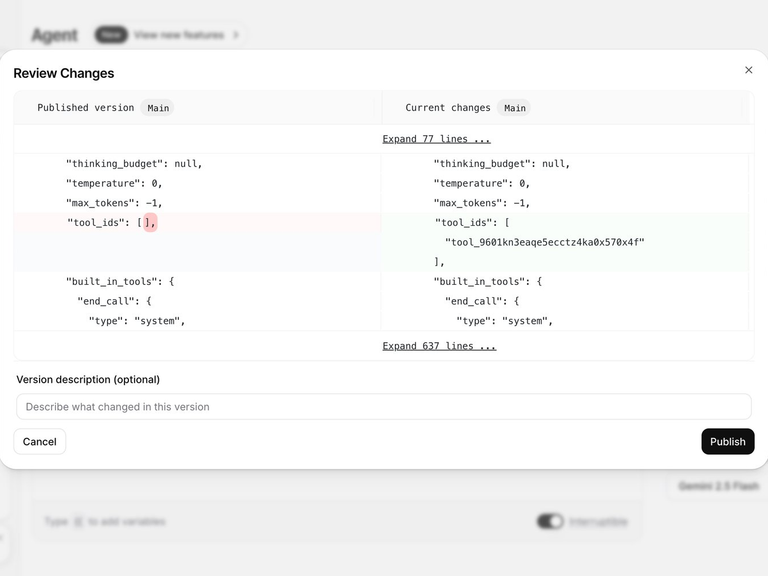This screenshot has width=768, height=576.
Task: Click Review Changes dialog title
Action: [64, 73]
